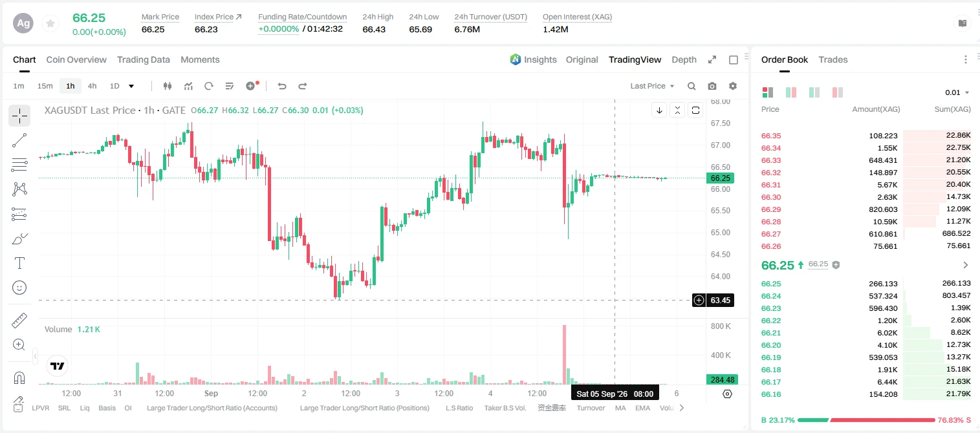Undo the last chart action
980x433 pixels.
coord(282,86)
